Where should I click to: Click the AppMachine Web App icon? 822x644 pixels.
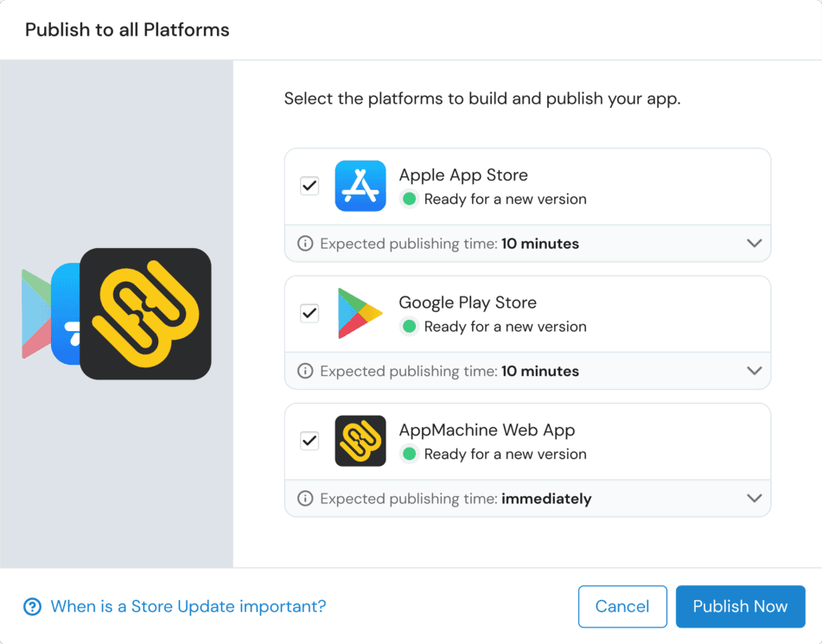[x=360, y=441]
